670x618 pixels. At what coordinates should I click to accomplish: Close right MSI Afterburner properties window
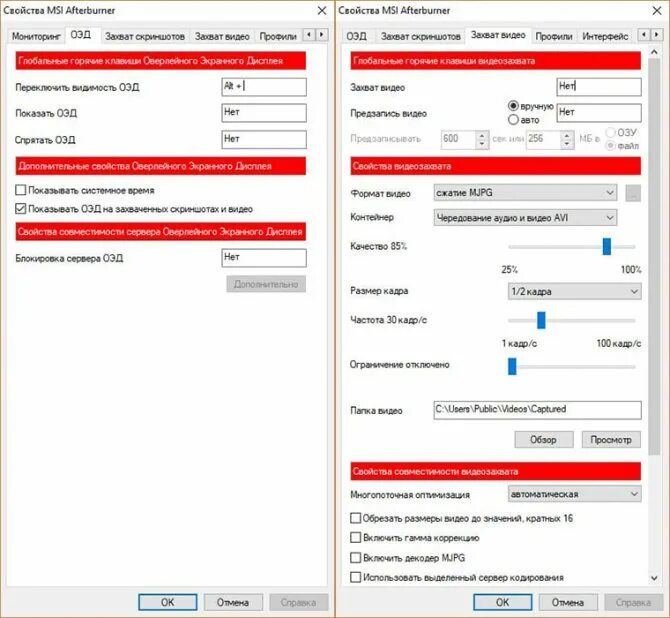[x=657, y=10]
